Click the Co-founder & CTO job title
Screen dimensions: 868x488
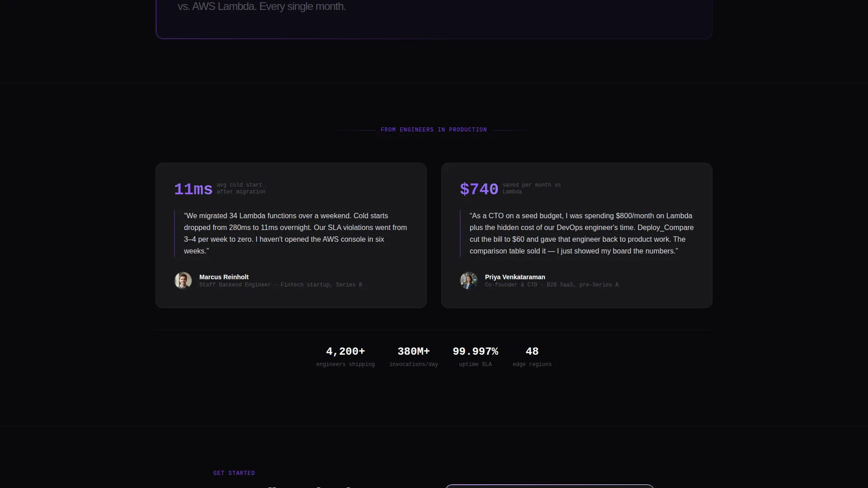tap(511, 285)
